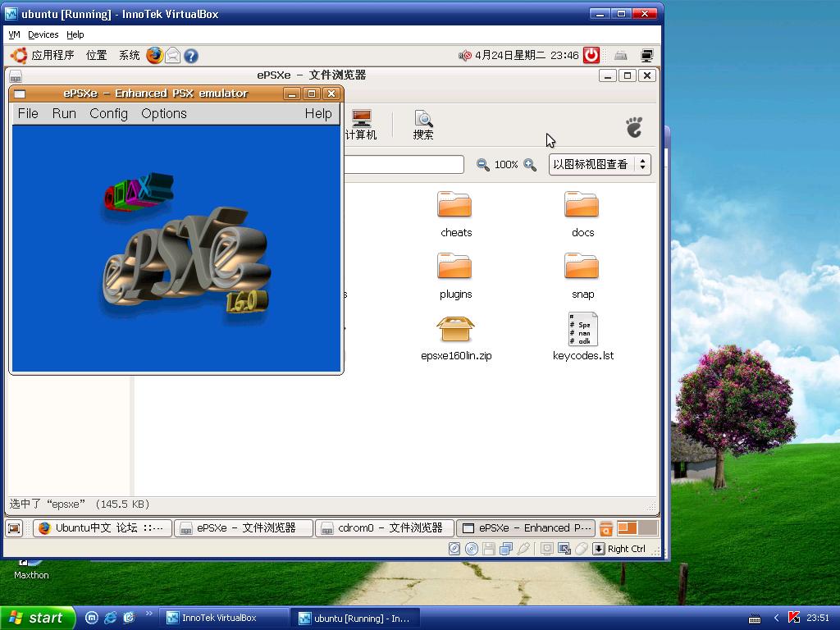The width and height of the screenshot is (840, 630).
Task: Click the blue help question mark icon
Action: [x=190, y=56]
